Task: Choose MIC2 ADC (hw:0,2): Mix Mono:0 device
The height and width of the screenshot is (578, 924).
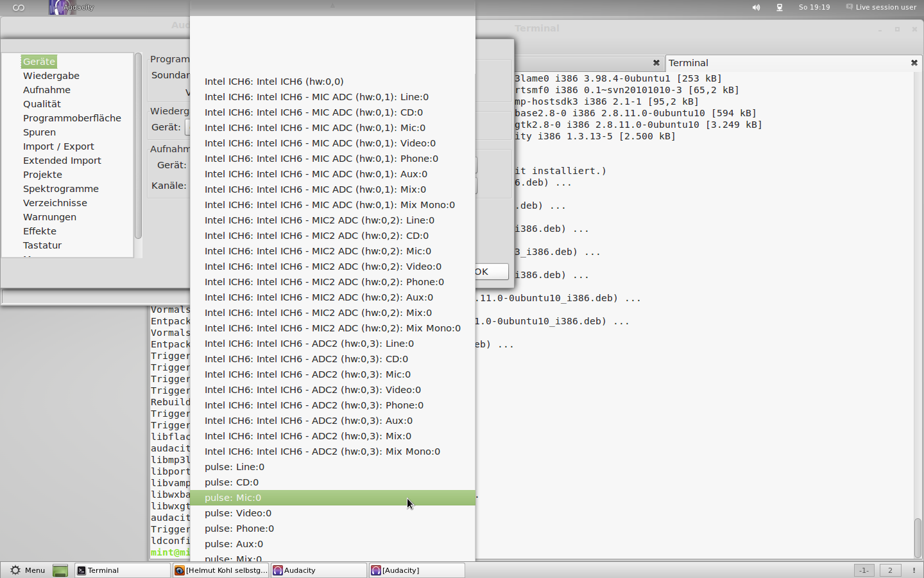Action: coord(332,328)
